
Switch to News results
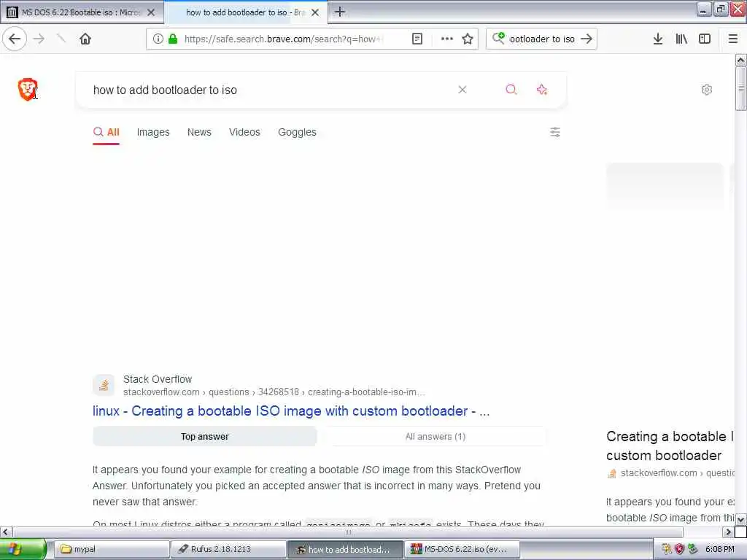click(x=199, y=133)
